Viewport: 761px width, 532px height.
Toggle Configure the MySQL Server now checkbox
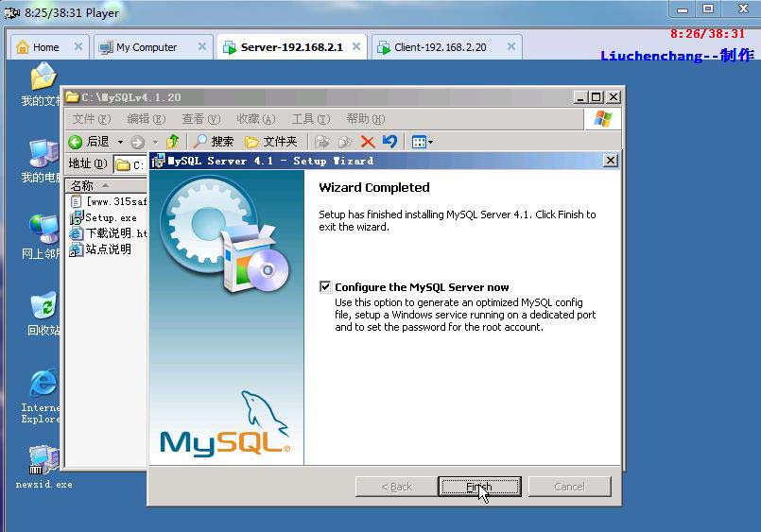(x=325, y=286)
